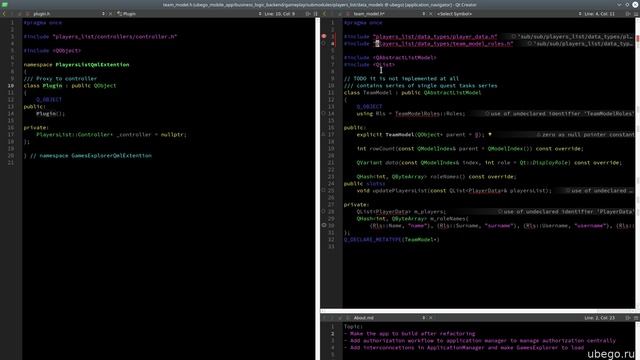Remove split of team_model.h editor
The width and height of the screenshot is (640, 360).
(x=636, y=14)
